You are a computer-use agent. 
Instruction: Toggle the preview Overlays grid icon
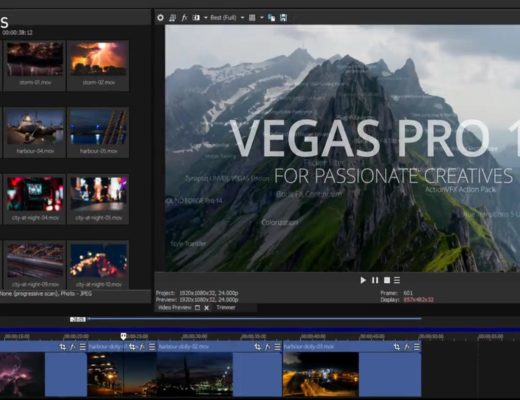click(252, 18)
